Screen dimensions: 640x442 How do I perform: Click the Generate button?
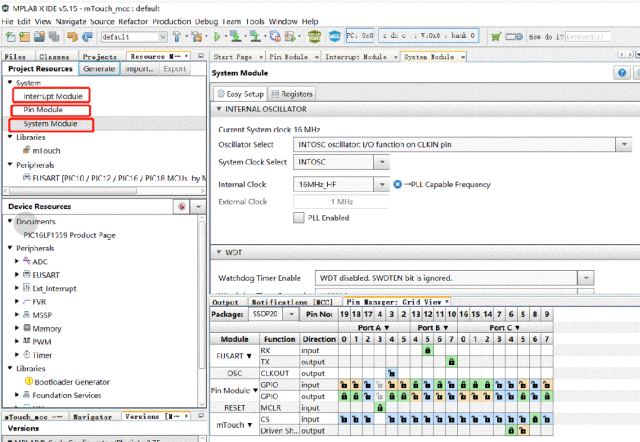pyautogui.click(x=99, y=69)
